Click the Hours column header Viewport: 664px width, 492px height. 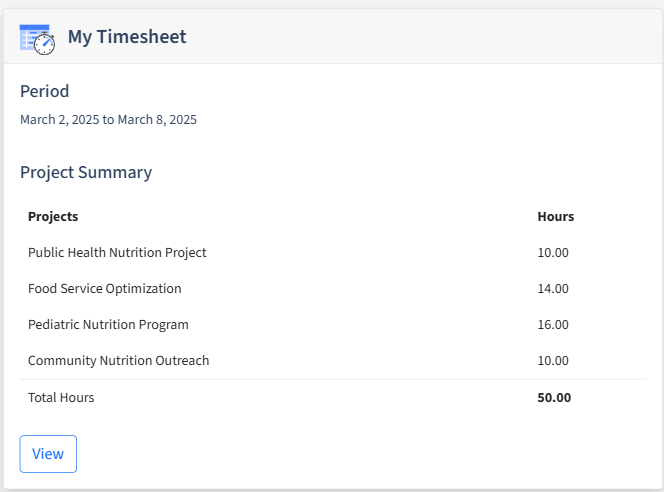coord(556,216)
